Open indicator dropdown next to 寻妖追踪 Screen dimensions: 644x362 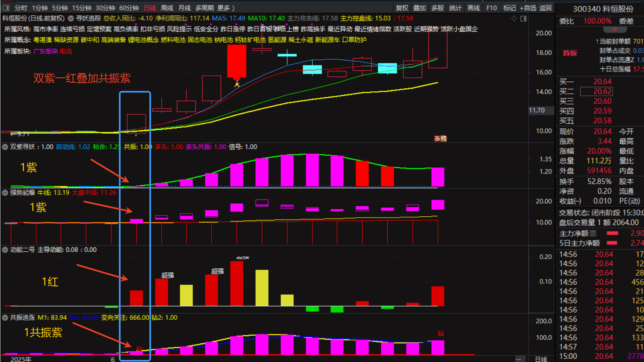71,19
